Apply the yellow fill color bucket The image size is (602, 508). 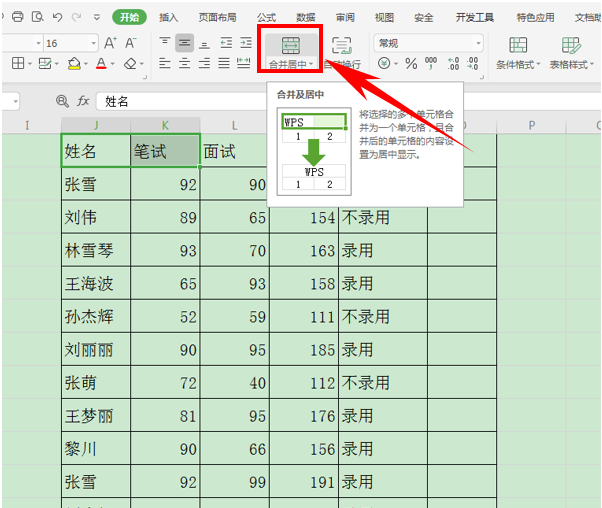74,63
